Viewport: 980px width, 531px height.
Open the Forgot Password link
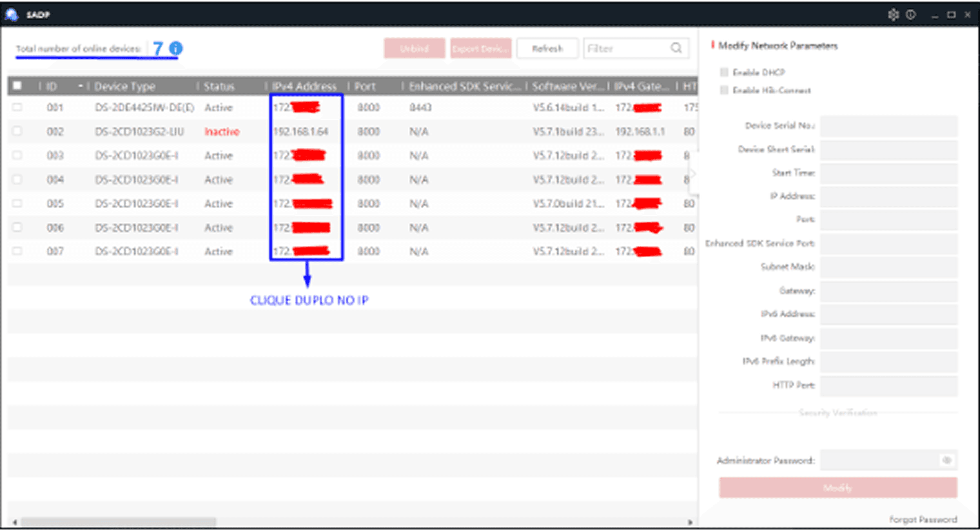(x=923, y=520)
